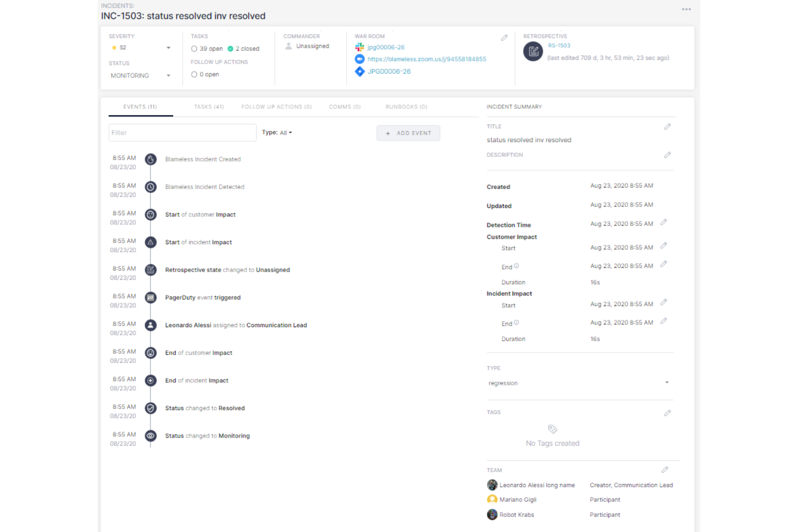Click the unassigned Commander person icon
Screen dimensions: 798x532
[x=288, y=46]
